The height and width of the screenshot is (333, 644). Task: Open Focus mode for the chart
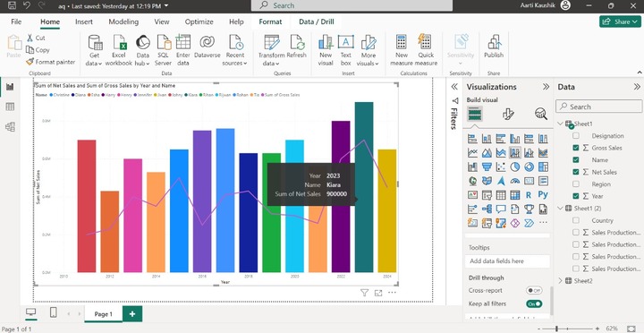[378, 293]
